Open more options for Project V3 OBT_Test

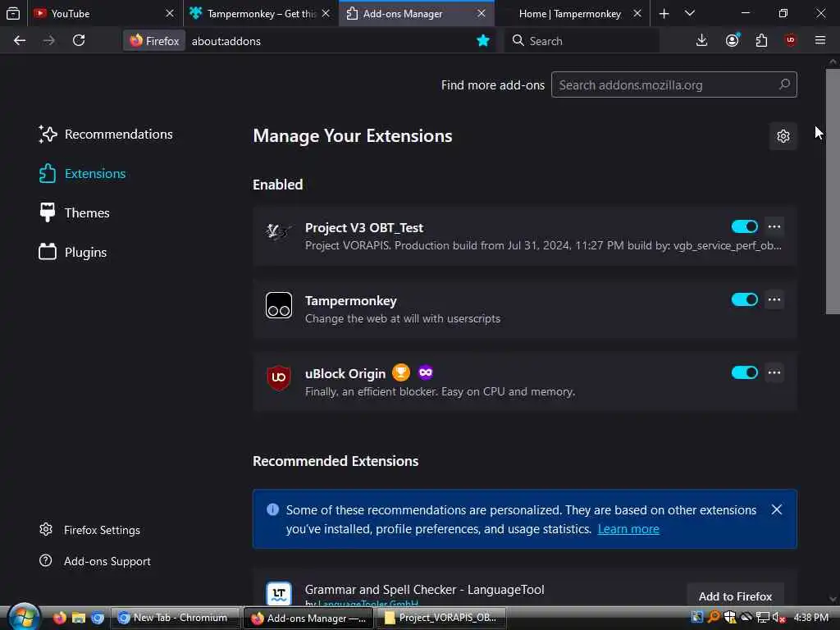(774, 226)
